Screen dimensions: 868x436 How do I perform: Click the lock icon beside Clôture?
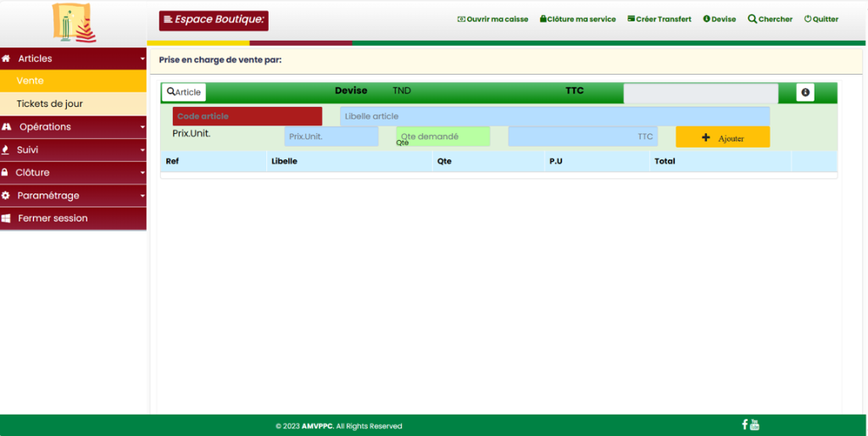(x=5, y=172)
